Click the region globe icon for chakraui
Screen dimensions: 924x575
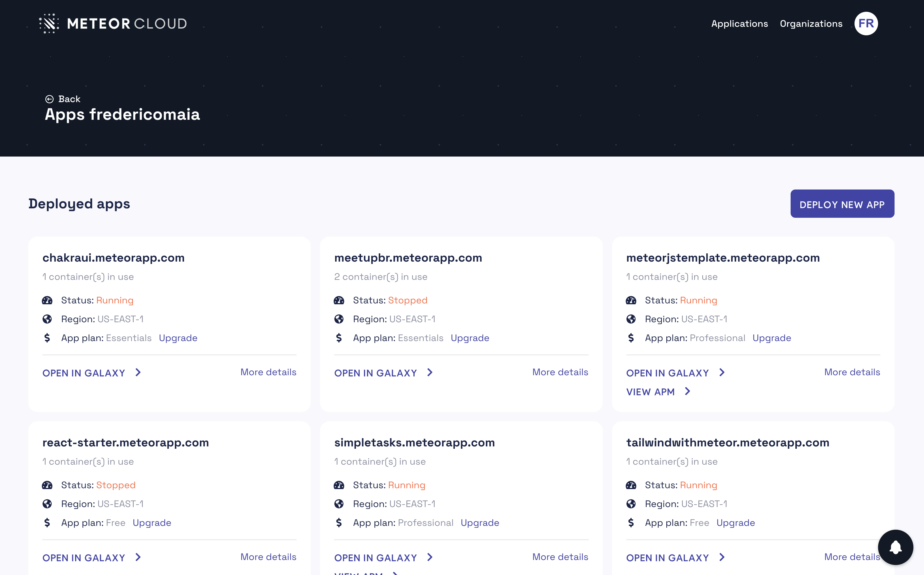pyautogui.click(x=47, y=319)
